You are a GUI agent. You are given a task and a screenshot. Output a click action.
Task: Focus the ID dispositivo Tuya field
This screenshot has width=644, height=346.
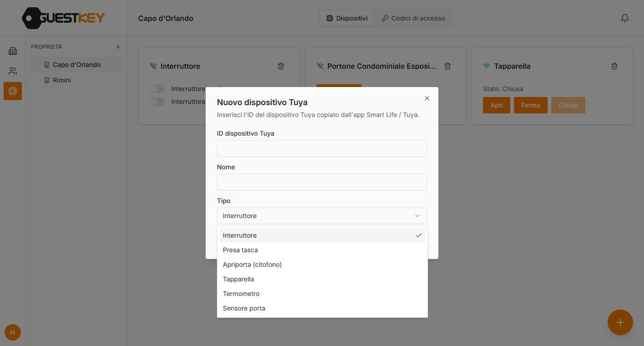pyautogui.click(x=322, y=148)
